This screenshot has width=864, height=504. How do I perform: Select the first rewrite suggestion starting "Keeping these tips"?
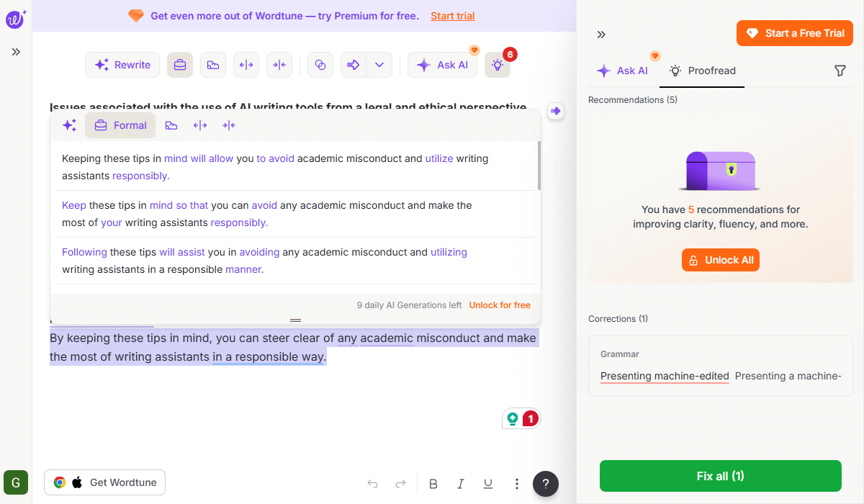click(x=275, y=167)
